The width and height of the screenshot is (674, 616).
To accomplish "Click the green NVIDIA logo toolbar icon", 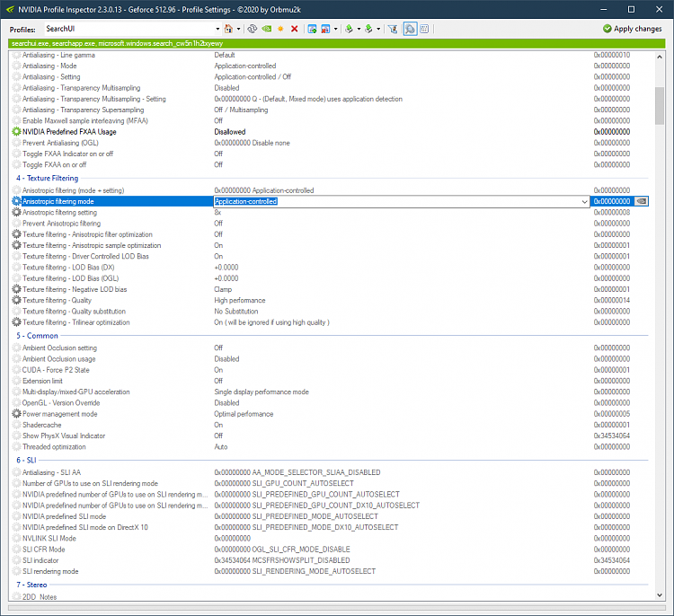I will pyautogui.click(x=266, y=29).
